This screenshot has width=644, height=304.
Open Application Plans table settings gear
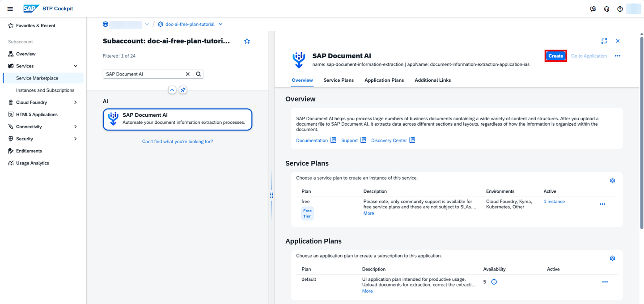(612, 258)
